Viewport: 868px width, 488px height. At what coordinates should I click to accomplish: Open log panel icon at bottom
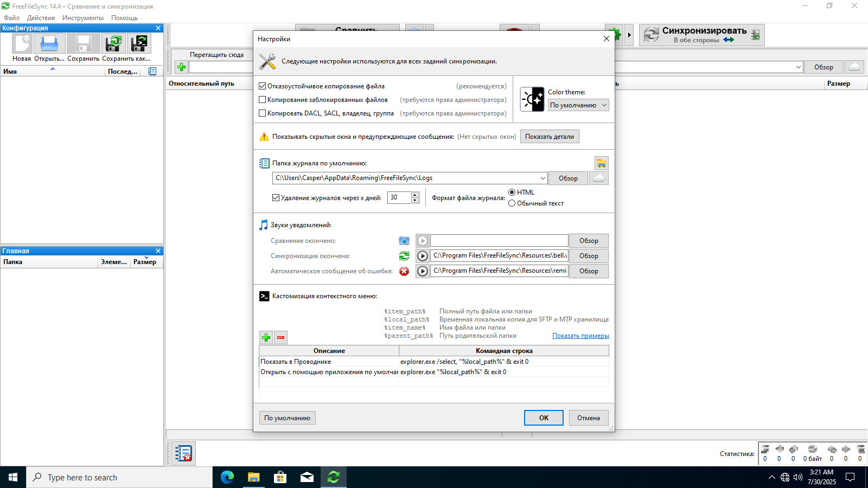pyautogui.click(x=183, y=453)
